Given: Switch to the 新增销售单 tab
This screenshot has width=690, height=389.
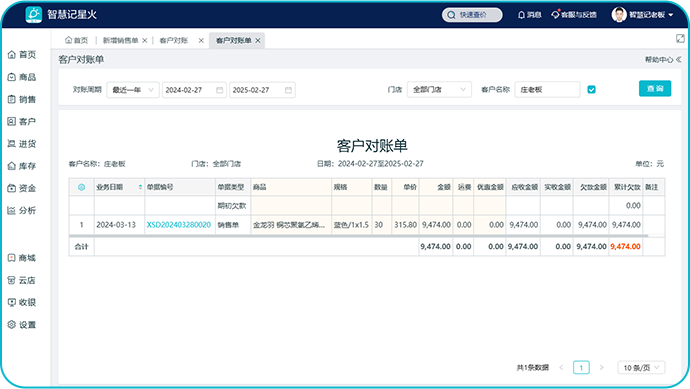Looking at the screenshot, I should point(120,40).
